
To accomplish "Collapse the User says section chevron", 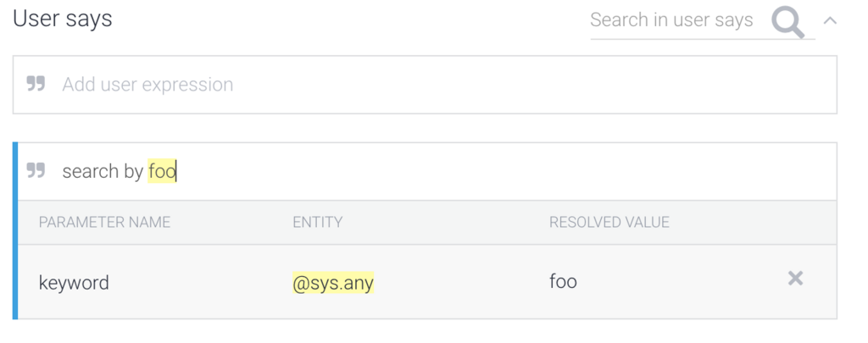I will (829, 21).
